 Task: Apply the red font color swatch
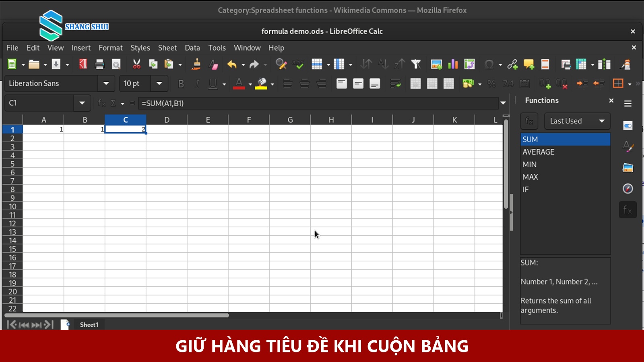point(239,84)
